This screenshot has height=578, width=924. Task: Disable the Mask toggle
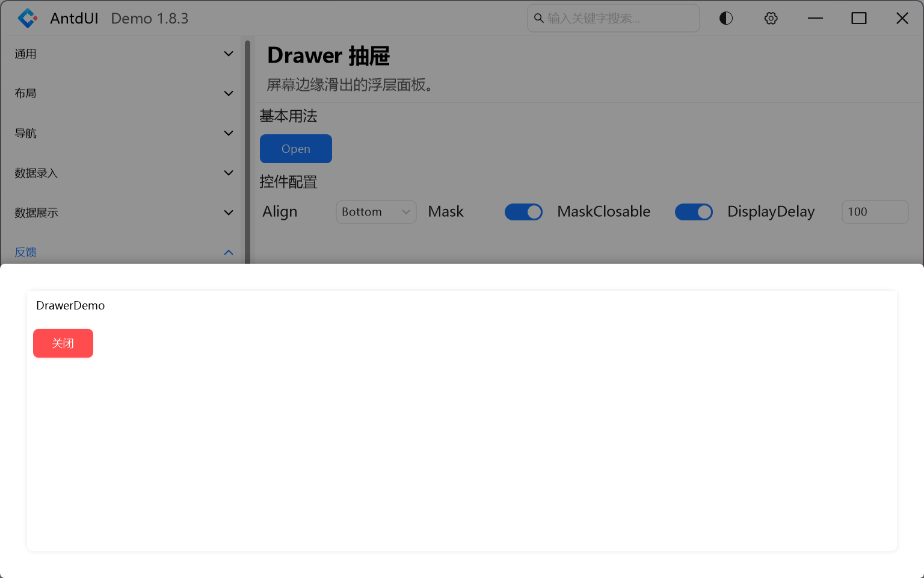[x=523, y=212]
